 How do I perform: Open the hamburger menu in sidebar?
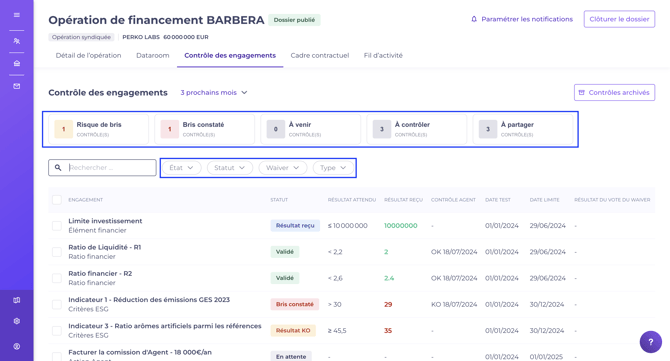pyautogui.click(x=17, y=15)
